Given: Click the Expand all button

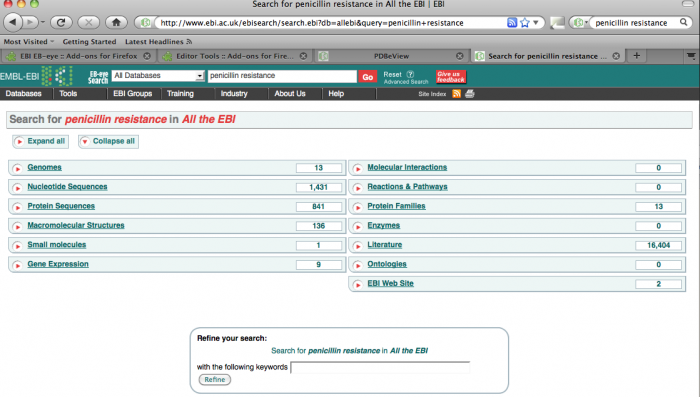Looking at the screenshot, I should pos(41,142).
